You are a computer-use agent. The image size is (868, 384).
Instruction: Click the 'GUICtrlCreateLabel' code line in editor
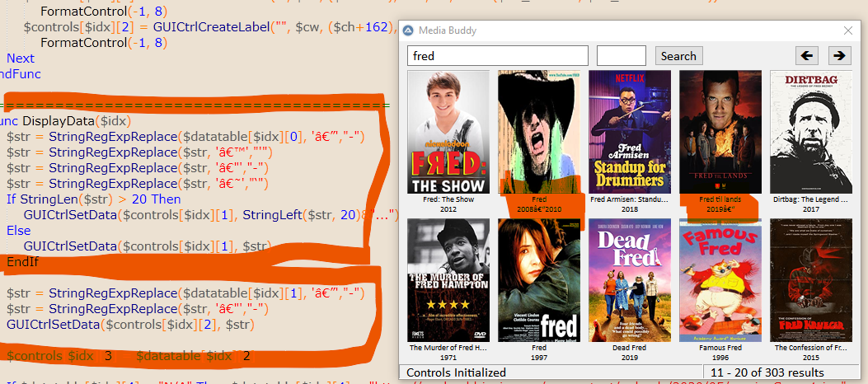click(x=210, y=26)
